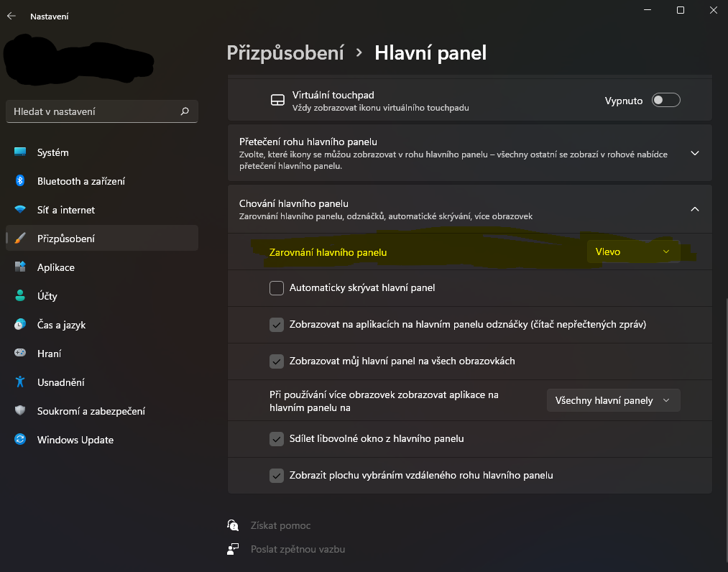This screenshot has height=572, width=728.
Task: Click the search magnifier icon
Action: pos(185,111)
